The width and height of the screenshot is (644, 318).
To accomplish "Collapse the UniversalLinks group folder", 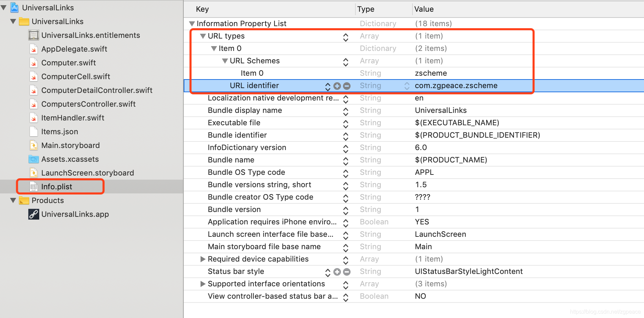I will click(x=13, y=21).
